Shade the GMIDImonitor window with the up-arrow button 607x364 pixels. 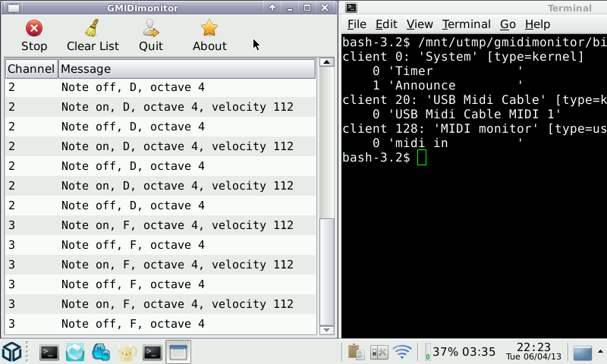272,8
